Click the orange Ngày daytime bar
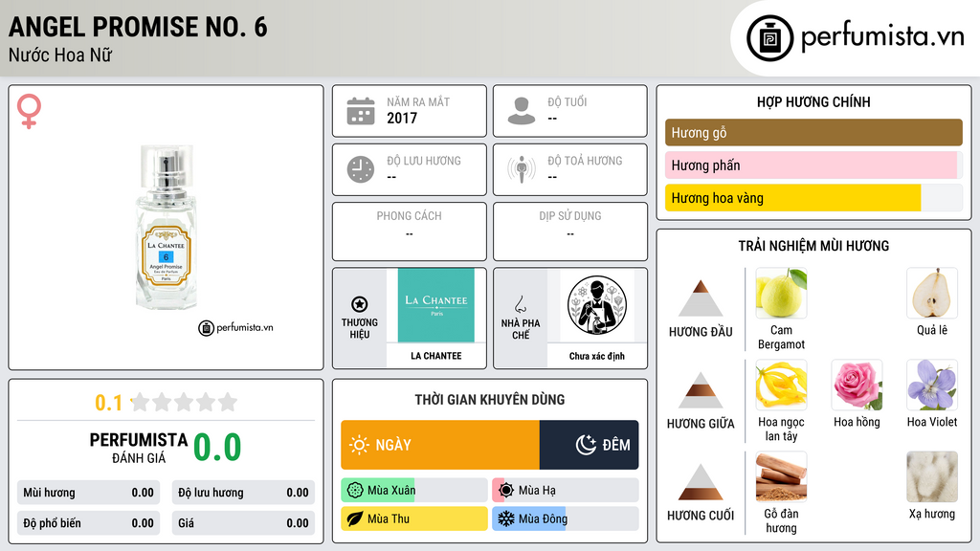This screenshot has width=980, height=551. tap(440, 445)
